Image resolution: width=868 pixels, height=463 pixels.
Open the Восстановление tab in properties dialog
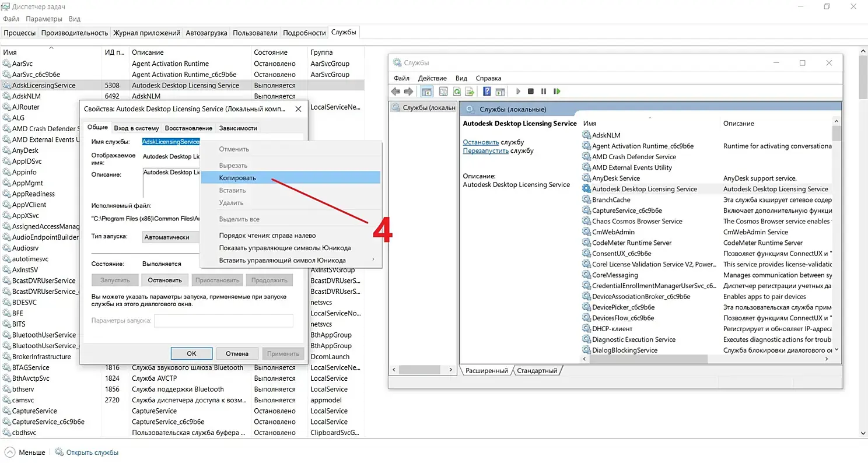[x=188, y=128]
